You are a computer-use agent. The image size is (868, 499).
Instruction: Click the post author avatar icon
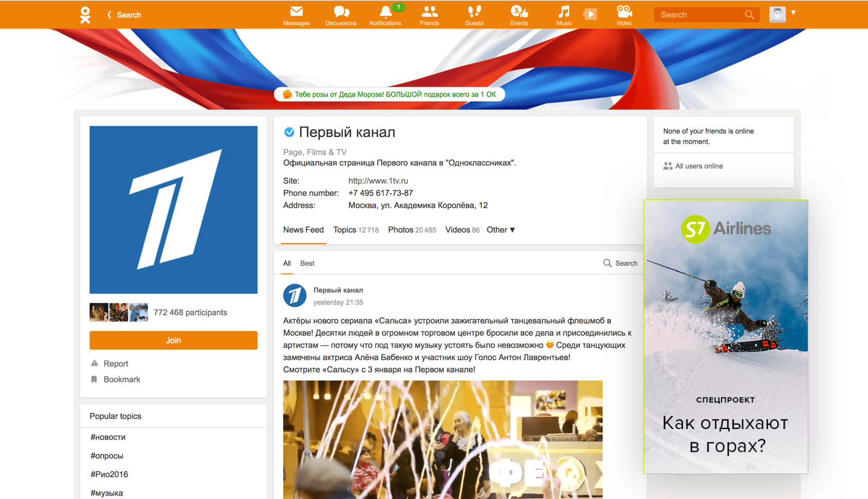pos(295,296)
